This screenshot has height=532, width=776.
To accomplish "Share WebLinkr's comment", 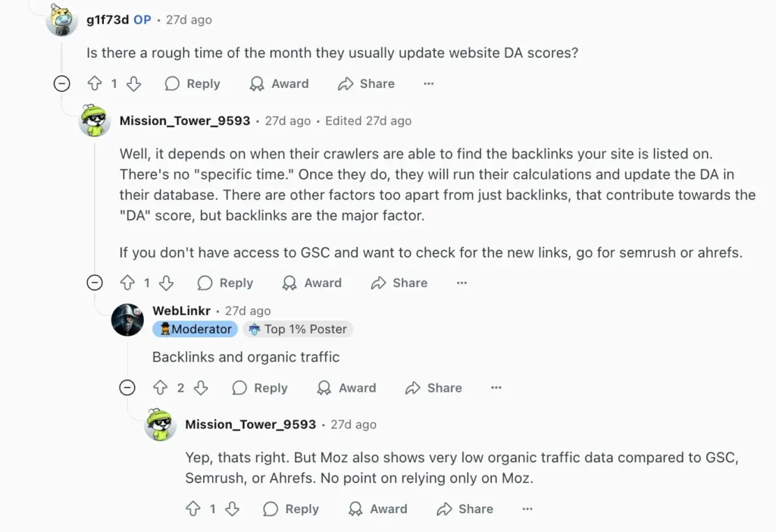I will click(x=433, y=387).
